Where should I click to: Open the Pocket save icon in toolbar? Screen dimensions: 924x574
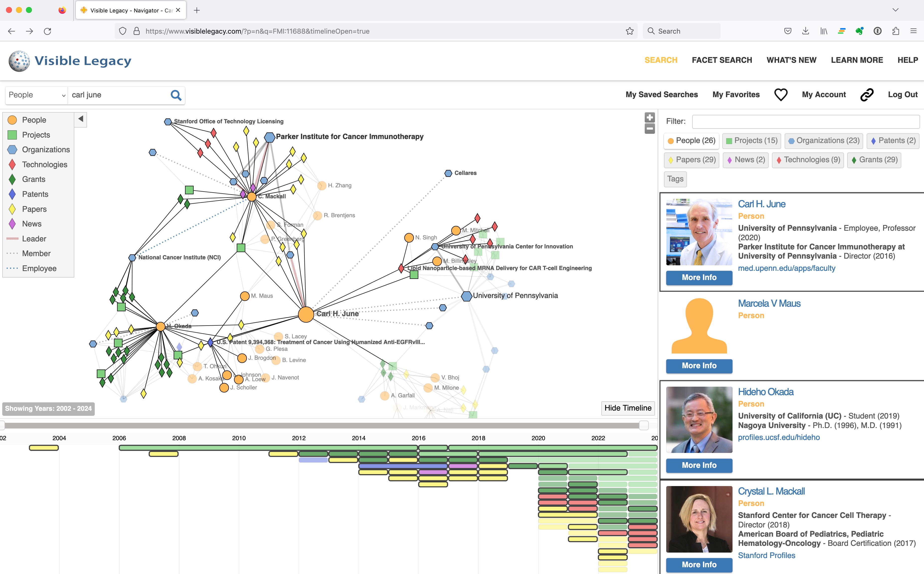pyautogui.click(x=788, y=31)
